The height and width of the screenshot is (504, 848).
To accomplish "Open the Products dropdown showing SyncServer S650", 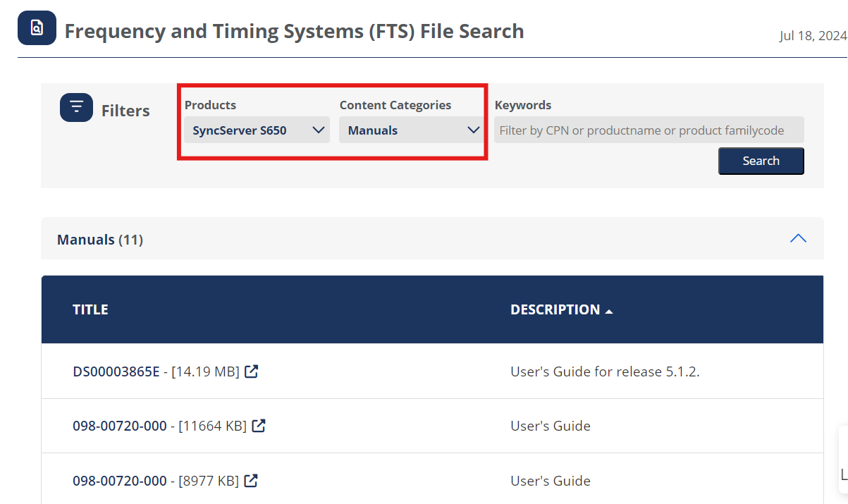I will click(x=257, y=130).
